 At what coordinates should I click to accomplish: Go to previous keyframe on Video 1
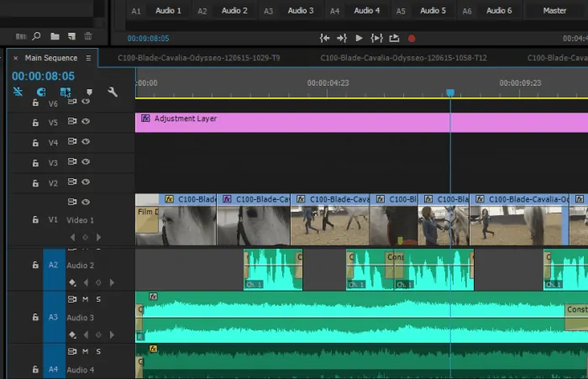coord(73,237)
